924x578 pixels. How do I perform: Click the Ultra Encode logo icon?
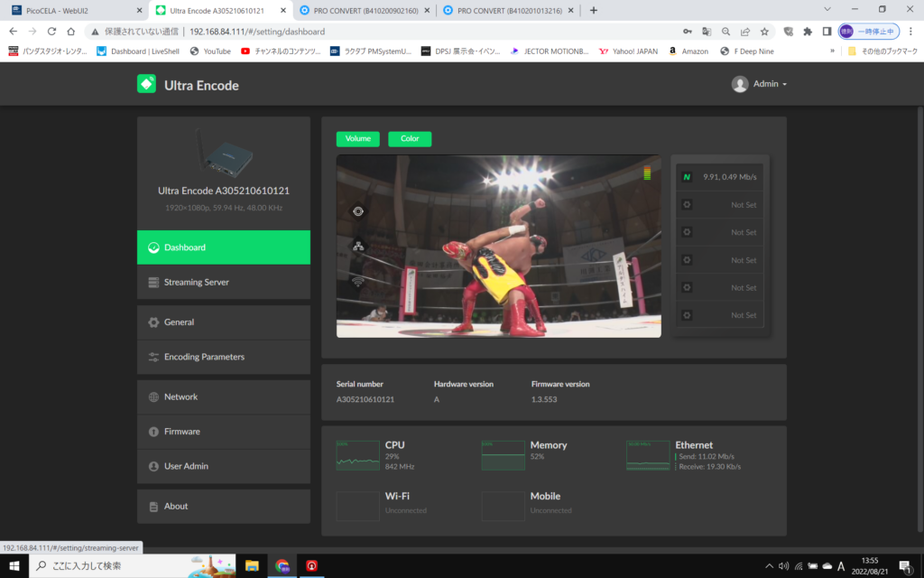[147, 84]
